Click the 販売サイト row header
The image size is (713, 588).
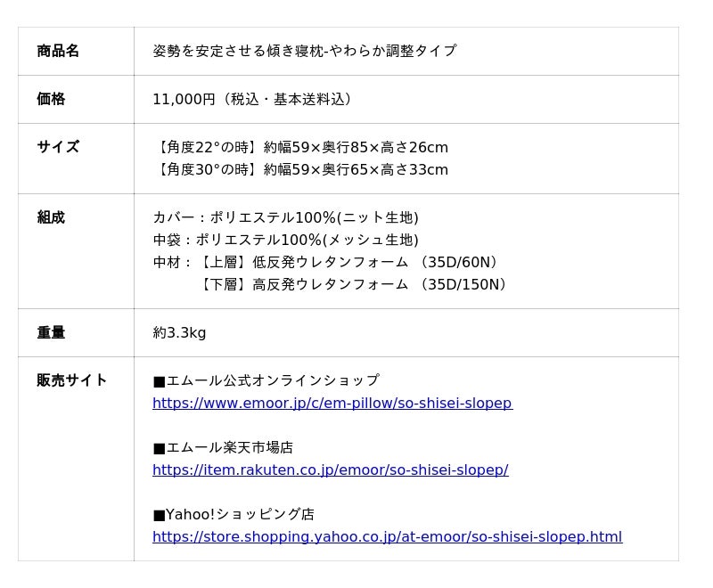coord(72,381)
